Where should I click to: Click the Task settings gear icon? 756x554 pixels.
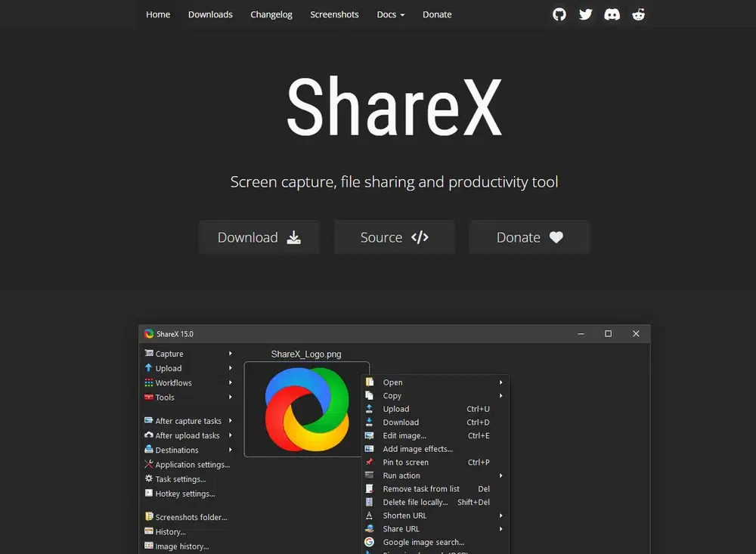[x=149, y=478]
